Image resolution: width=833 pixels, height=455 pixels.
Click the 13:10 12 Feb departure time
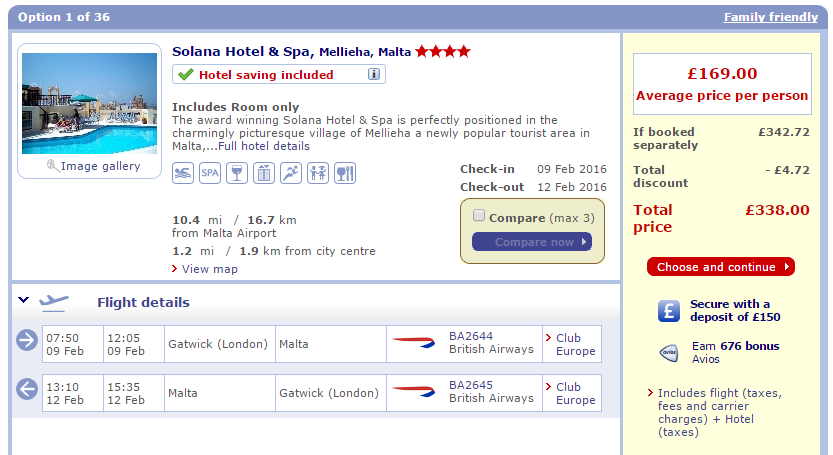tap(65, 393)
